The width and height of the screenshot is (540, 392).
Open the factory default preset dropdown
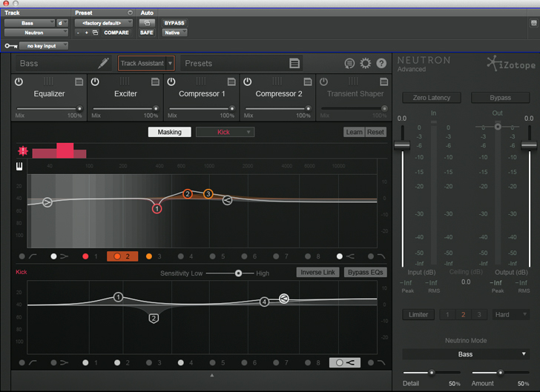click(x=104, y=23)
